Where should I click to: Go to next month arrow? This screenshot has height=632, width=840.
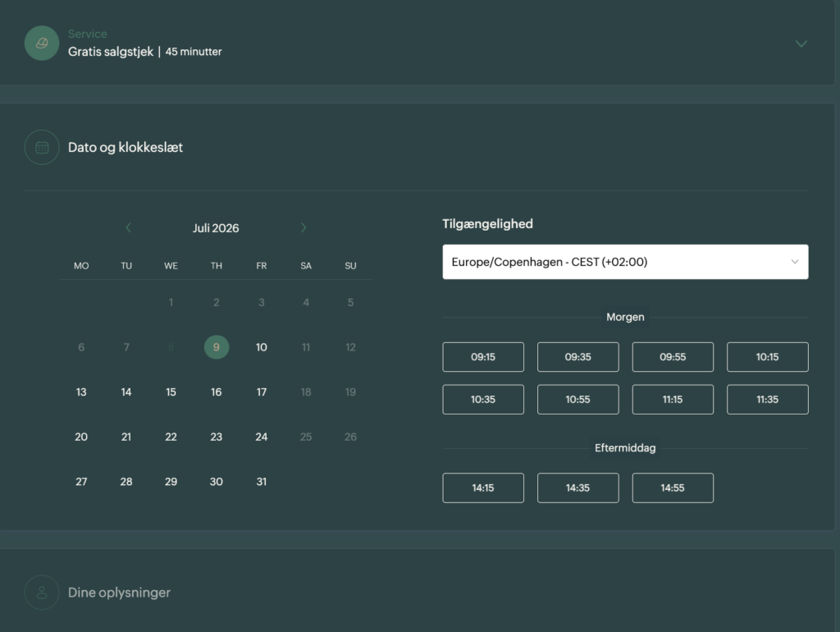[304, 228]
